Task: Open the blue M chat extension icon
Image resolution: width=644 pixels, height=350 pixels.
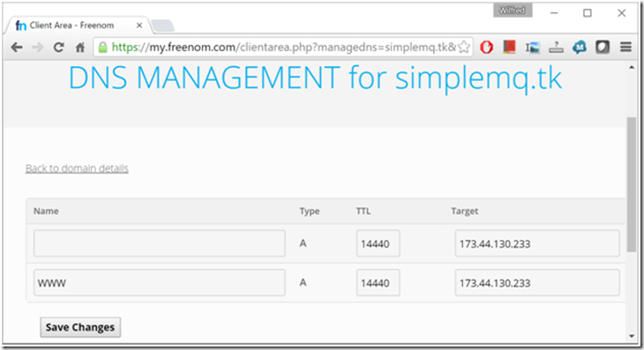Action: [579, 48]
